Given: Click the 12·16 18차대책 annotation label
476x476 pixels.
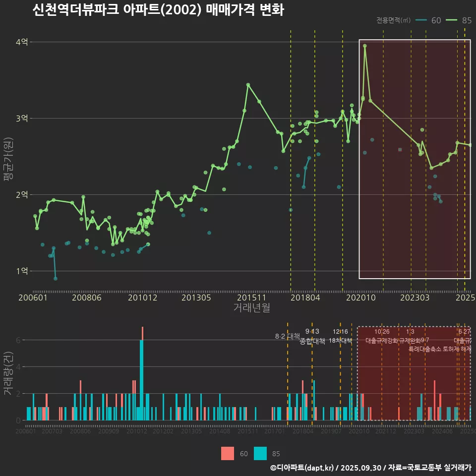Looking at the screenshot, I should coord(340,336).
